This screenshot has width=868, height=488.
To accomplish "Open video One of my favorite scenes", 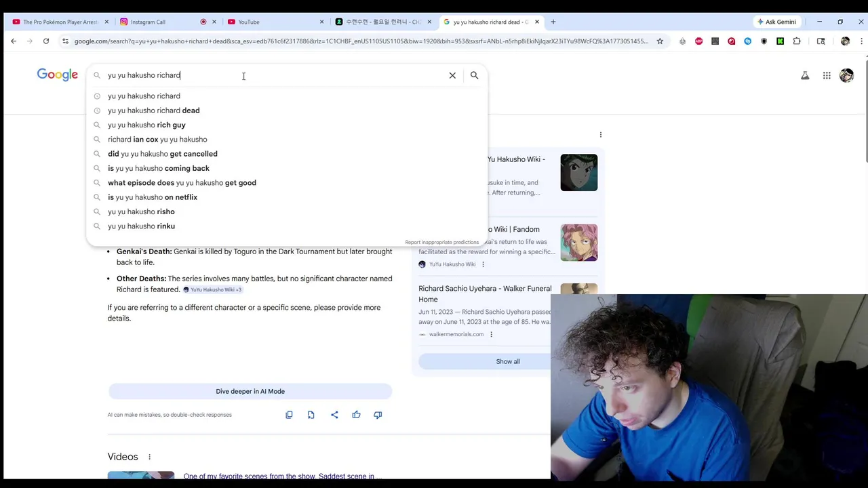I will [x=282, y=476].
